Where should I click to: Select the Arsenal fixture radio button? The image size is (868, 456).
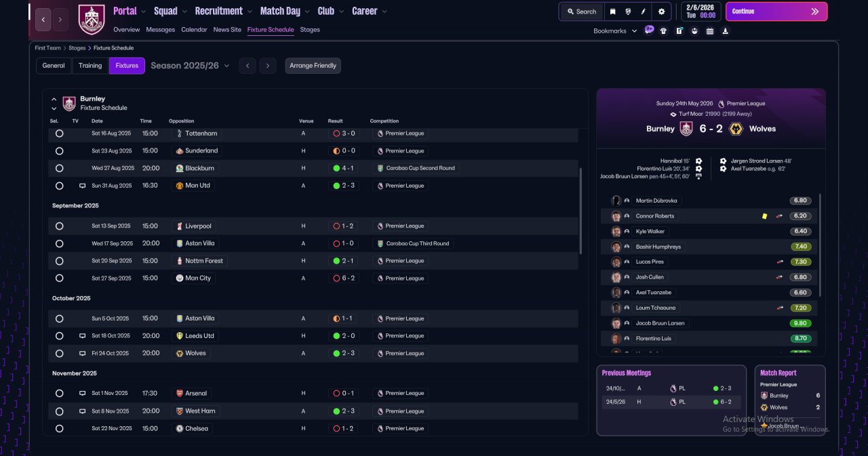click(59, 393)
